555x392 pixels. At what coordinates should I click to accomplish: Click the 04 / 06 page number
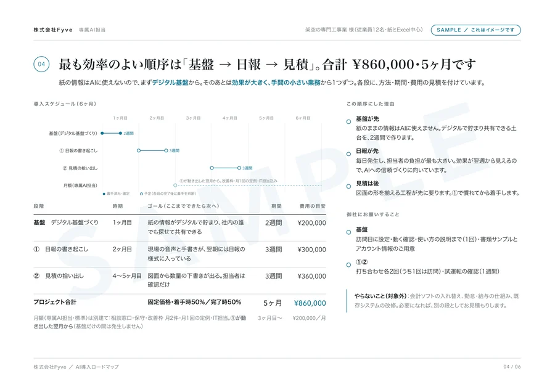[512, 367]
